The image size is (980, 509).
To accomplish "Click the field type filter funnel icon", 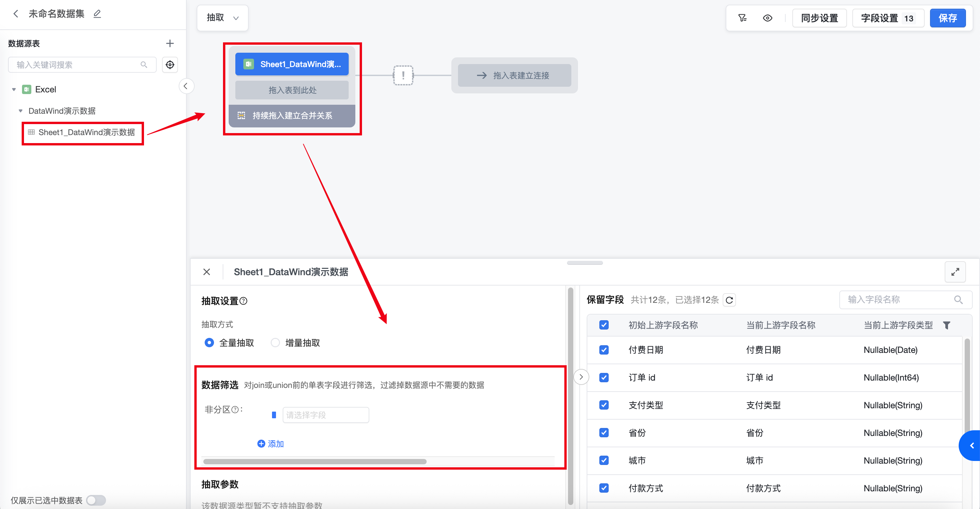I will [x=947, y=325].
